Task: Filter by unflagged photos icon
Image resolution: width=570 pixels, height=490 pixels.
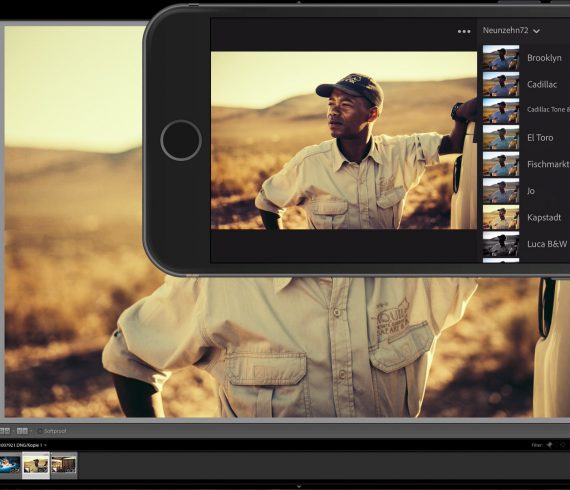Action: (563, 445)
